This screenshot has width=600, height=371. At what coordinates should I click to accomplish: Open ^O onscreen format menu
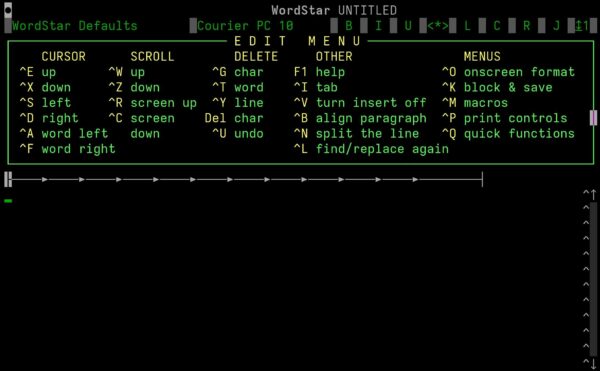[508, 72]
